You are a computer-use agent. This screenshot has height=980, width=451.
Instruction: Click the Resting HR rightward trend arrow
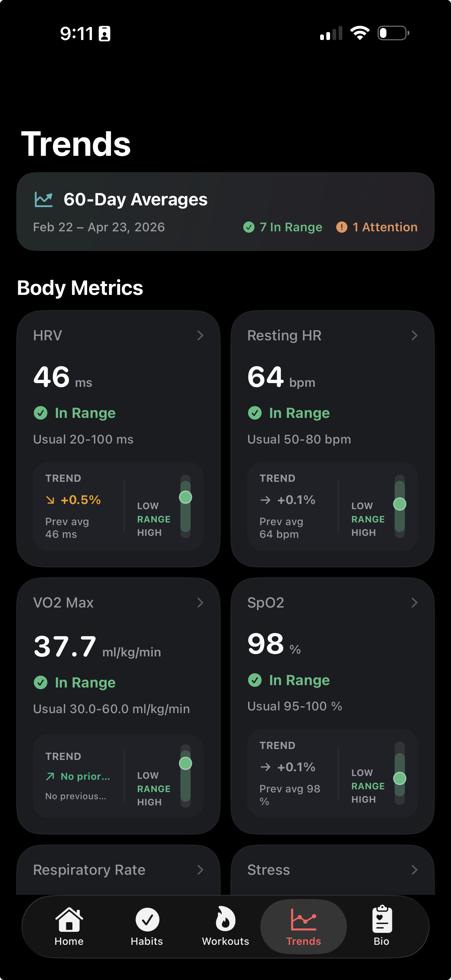pos(265,500)
